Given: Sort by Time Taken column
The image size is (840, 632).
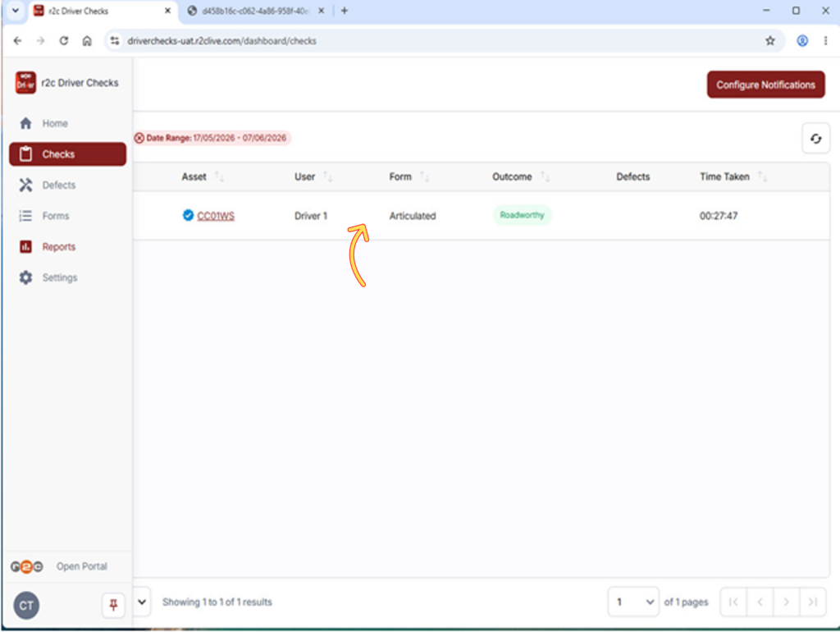Looking at the screenshot, I should pos(763,177).
